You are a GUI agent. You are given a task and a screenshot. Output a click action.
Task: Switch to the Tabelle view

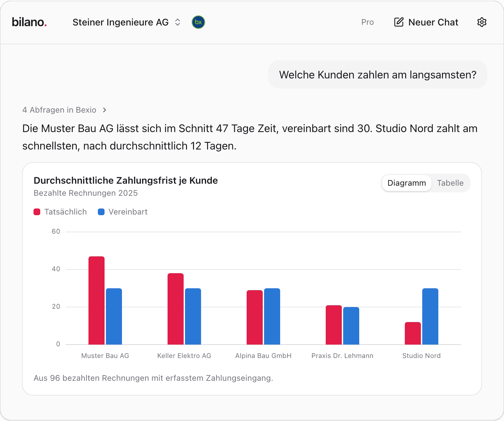click(x=450, y=183)
